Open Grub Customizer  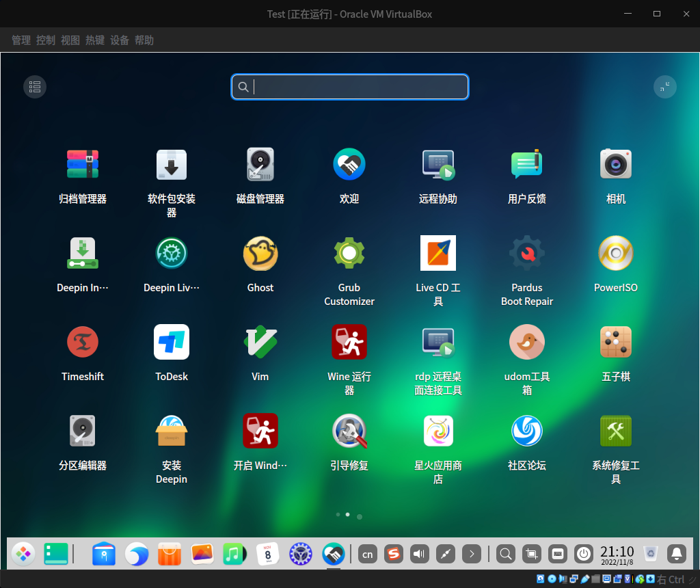[x=349, y=253]
